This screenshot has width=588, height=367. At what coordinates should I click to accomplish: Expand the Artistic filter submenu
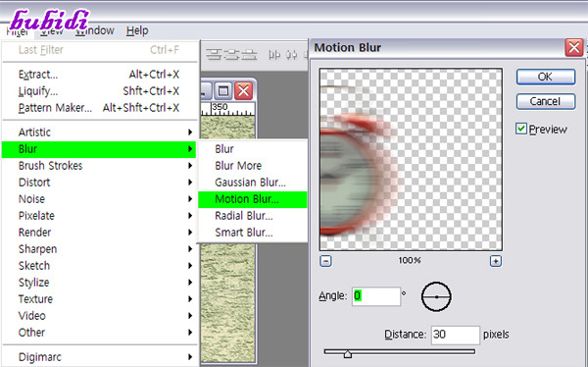(x=99, y=132)
